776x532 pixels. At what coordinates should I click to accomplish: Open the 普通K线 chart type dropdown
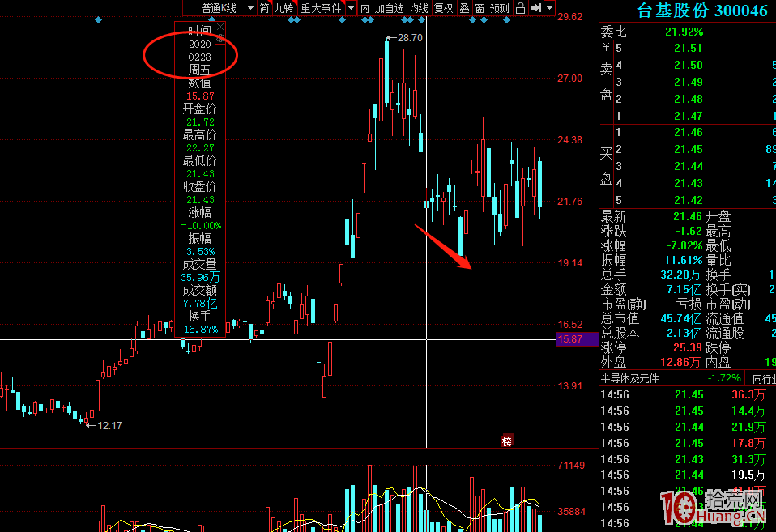[x=227, y=8]
